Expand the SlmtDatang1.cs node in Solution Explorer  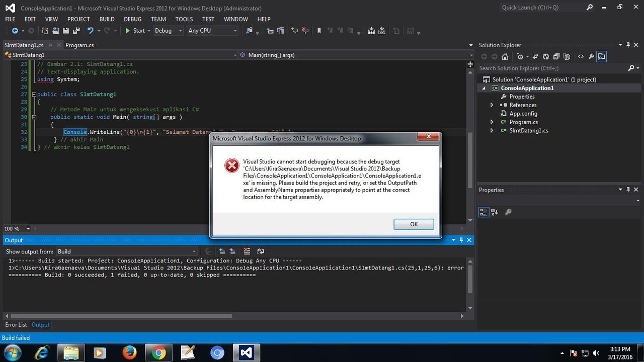coord(492,131)
